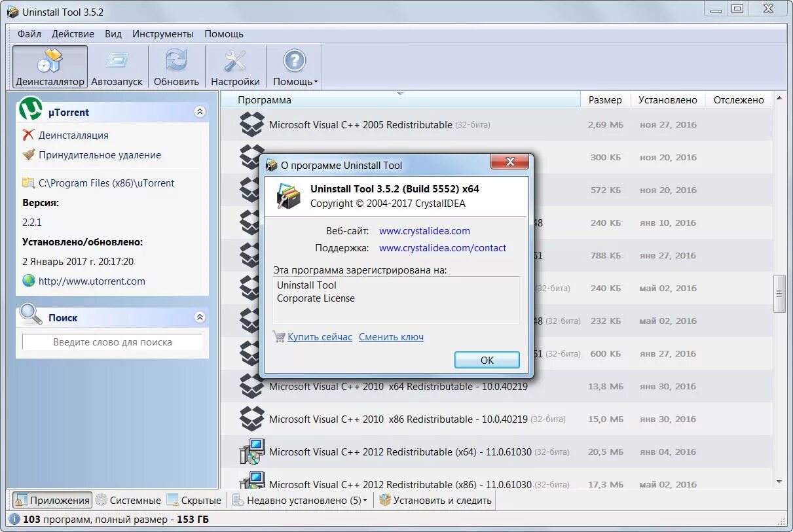This screenshot has width=793, height=532.
Task: Select Visual C++ 2010 x64 Redistributable row
Action: pos(496,386)
